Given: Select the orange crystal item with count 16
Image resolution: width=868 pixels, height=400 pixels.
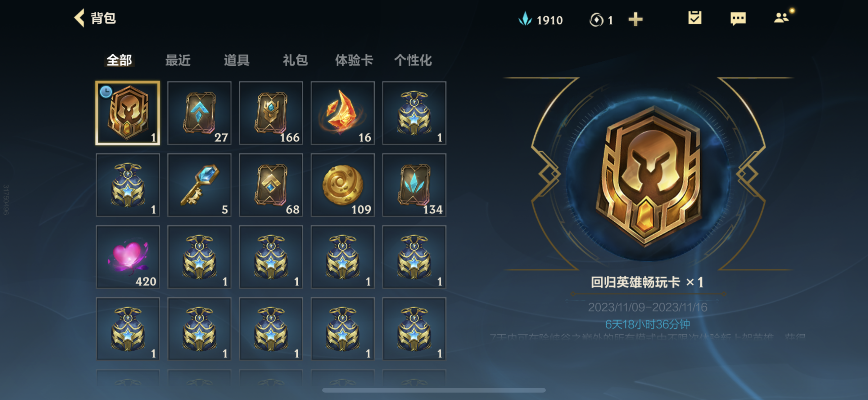Looking at the screenshot, I should coord(343,113).
